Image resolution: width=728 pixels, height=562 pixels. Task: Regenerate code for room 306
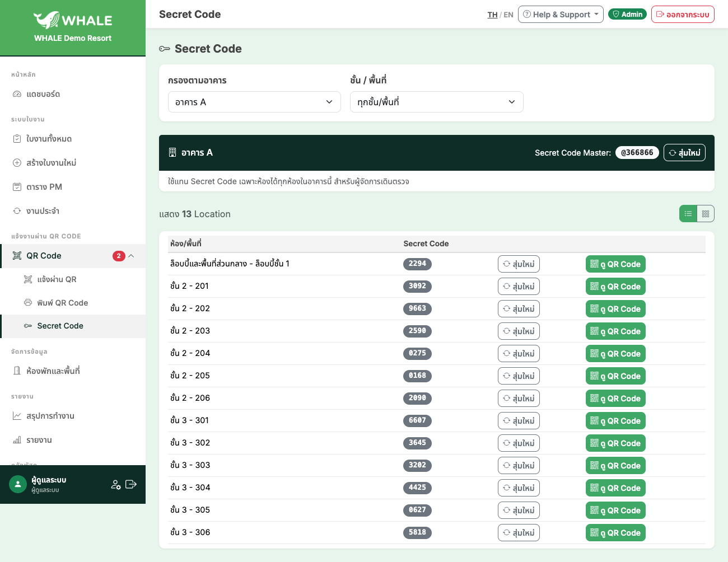click(519, 533)
